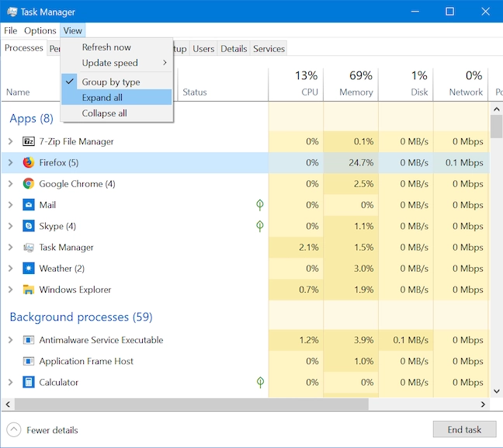
Task: Click Windows Explorer's 0.7% CPU value
Action: [x=309, y=290]
